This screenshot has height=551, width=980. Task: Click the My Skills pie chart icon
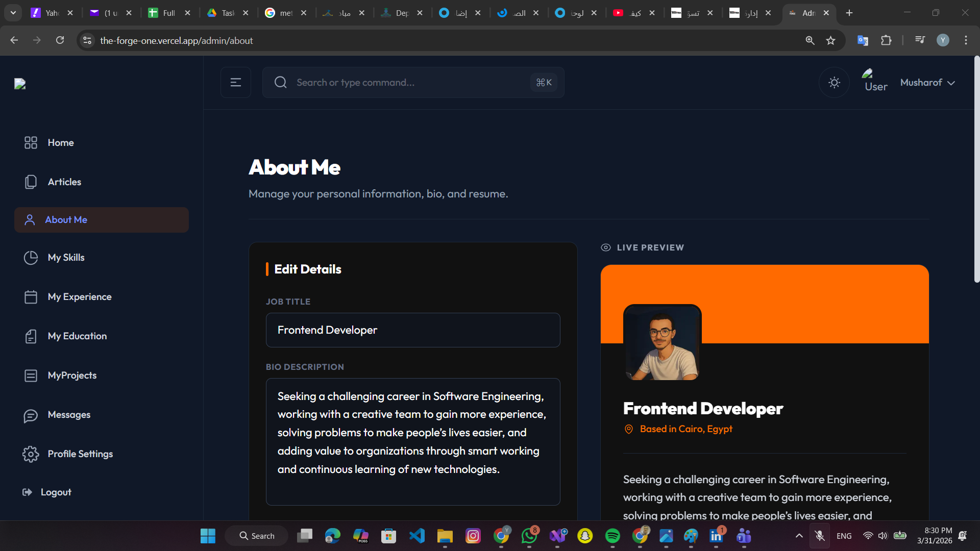(x=31, y=258)
